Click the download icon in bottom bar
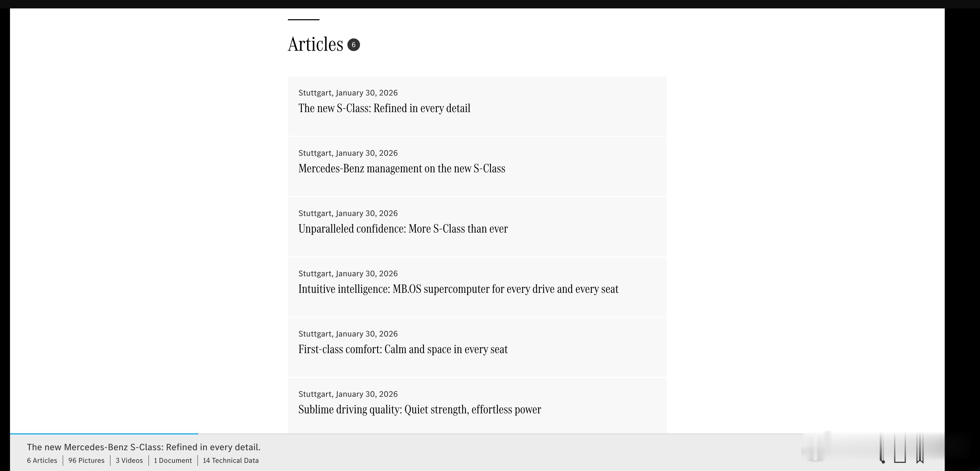980x471 pixels. point(899,449)
